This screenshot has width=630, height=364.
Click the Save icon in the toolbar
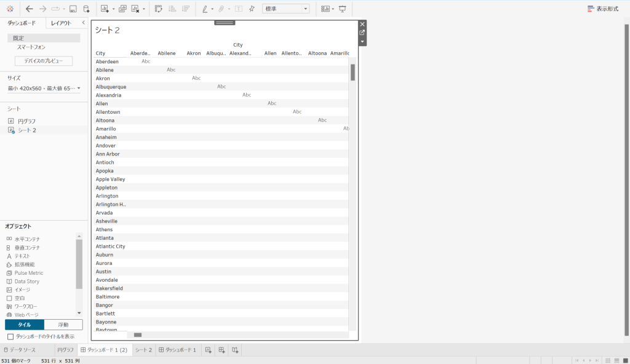click(x=73, y=9)
